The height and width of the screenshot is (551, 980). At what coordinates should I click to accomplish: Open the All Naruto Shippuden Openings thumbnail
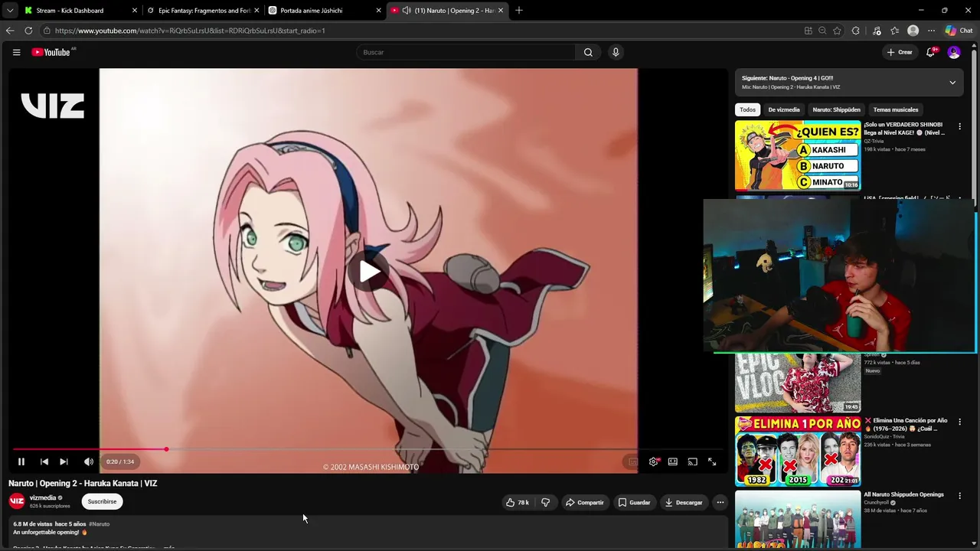click(798, 519)
